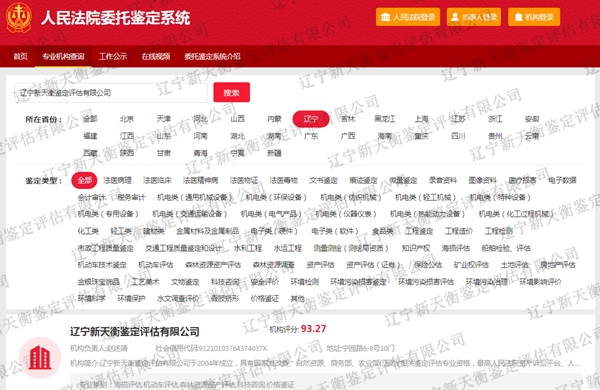Select 全部 in 鉴定类型 filter
The image size is (600, 390).
pos(85,180)
